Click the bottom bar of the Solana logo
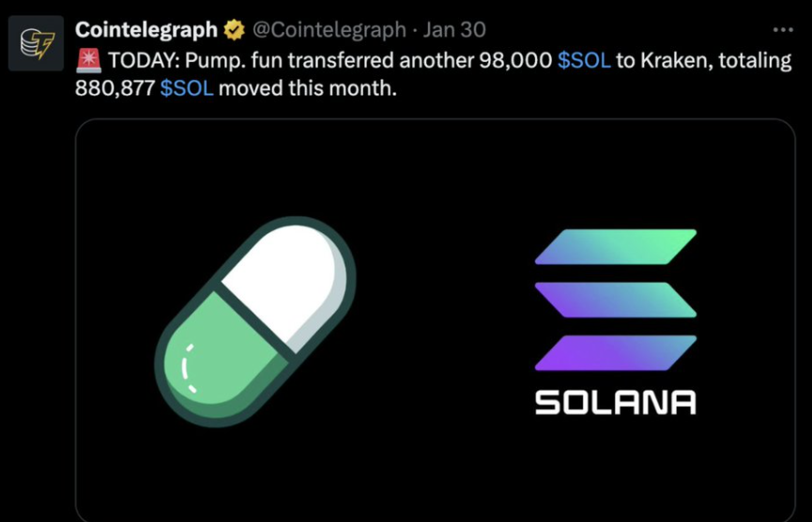 (x=616, y=352)
